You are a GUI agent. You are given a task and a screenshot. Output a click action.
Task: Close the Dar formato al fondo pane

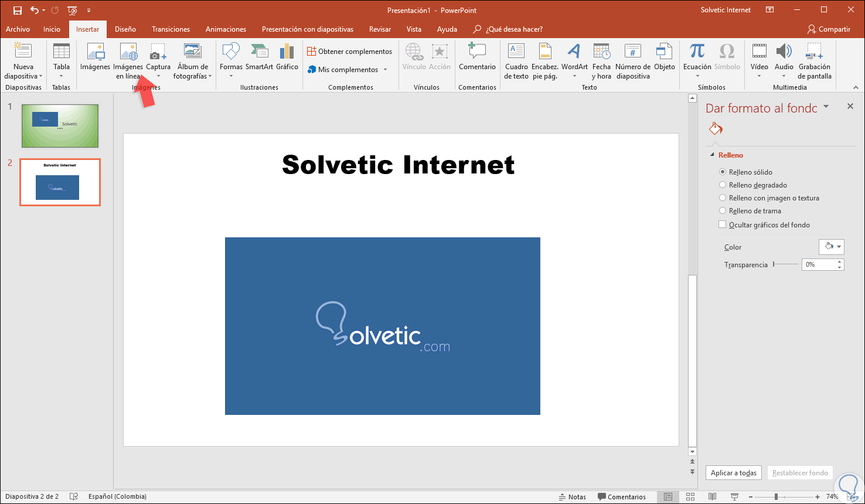click(x=850, y=107)
